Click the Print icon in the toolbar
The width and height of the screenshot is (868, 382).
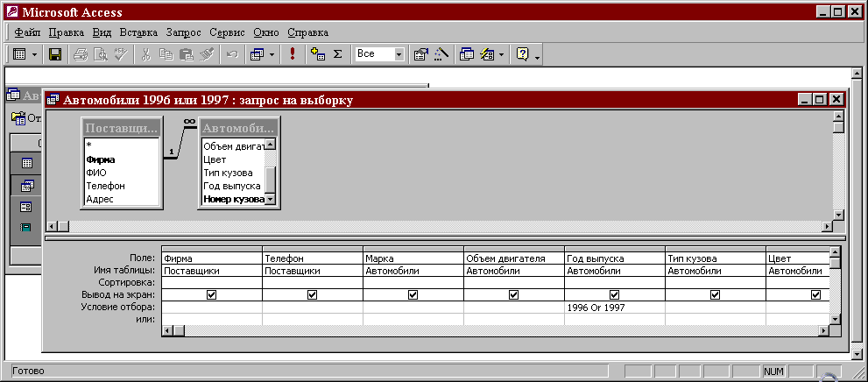tap(81, 54)
